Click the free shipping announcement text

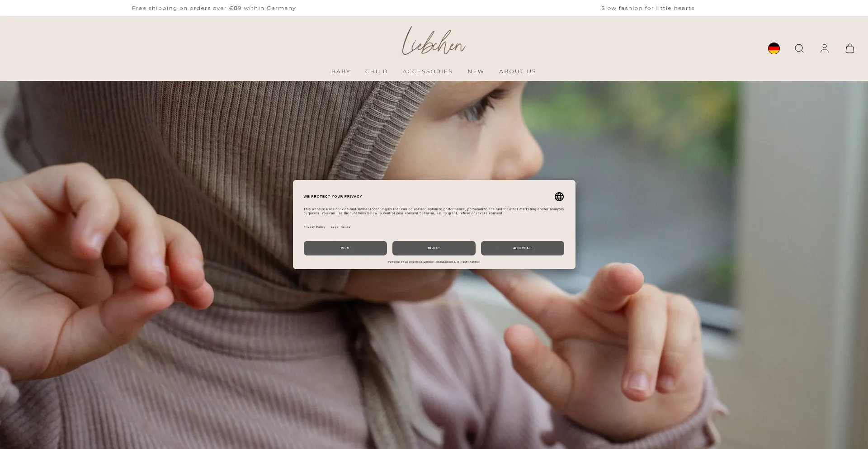click(x=214, y=8)
